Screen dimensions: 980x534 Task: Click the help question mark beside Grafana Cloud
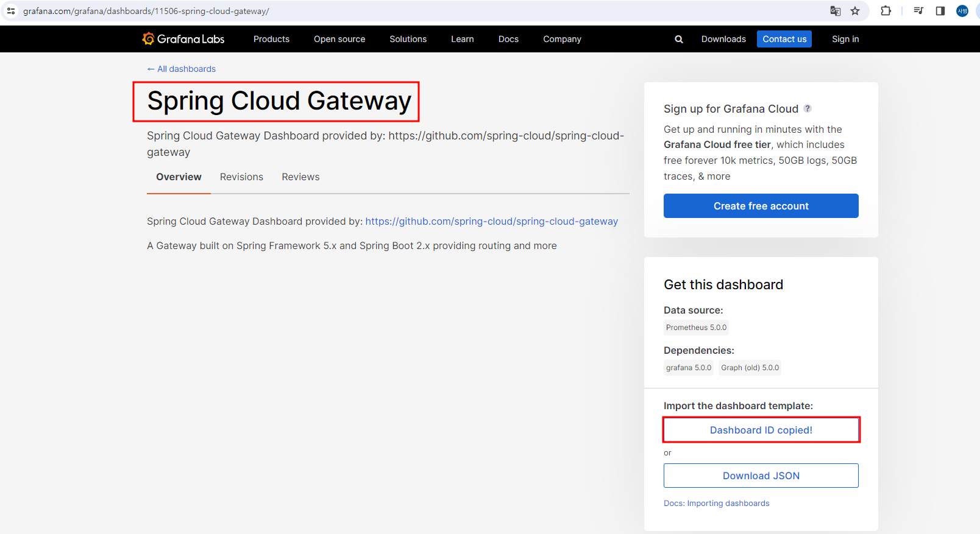pyautogui.click(x=808, y=108)
